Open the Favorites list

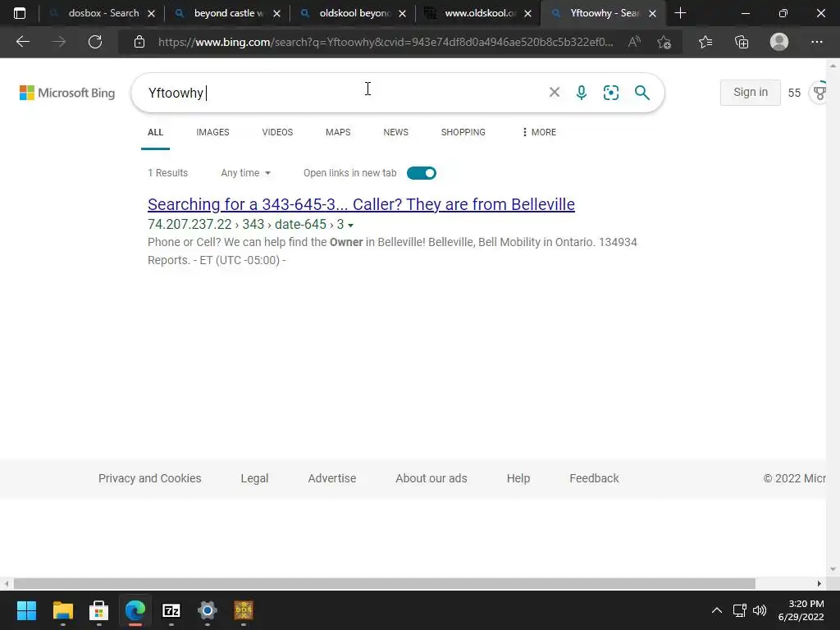click(x=705, y=42)
